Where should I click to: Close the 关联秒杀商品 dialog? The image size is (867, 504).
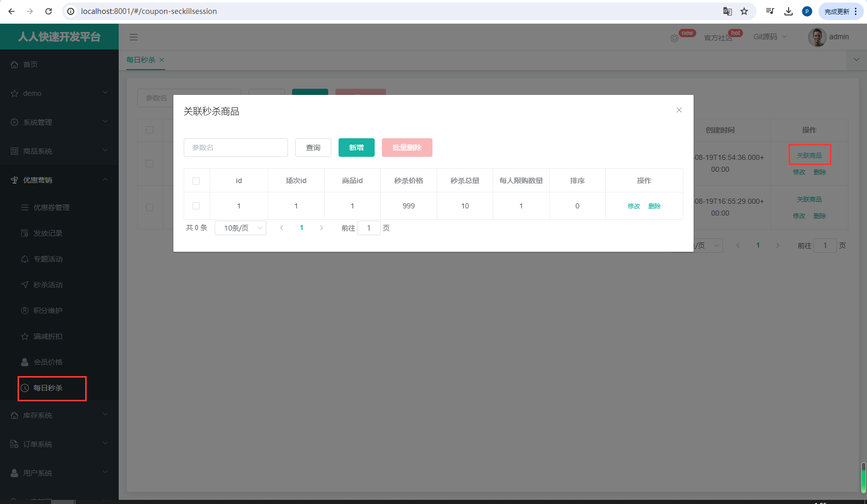coord(679,110)
